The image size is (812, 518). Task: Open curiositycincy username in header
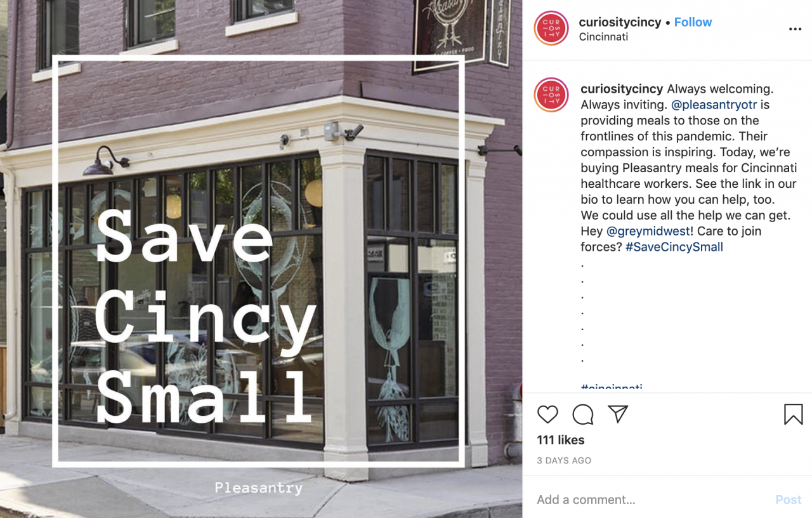coord(620,22)
